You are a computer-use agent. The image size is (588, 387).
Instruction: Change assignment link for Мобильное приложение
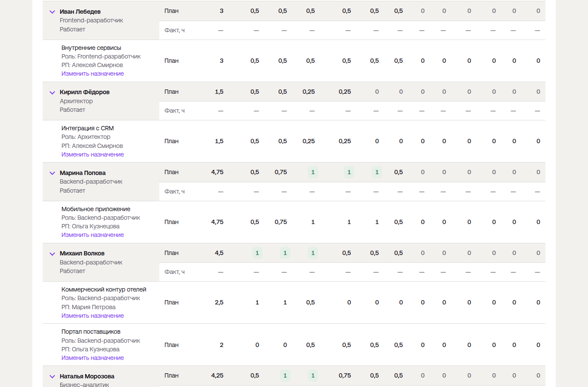pos(93,235)
